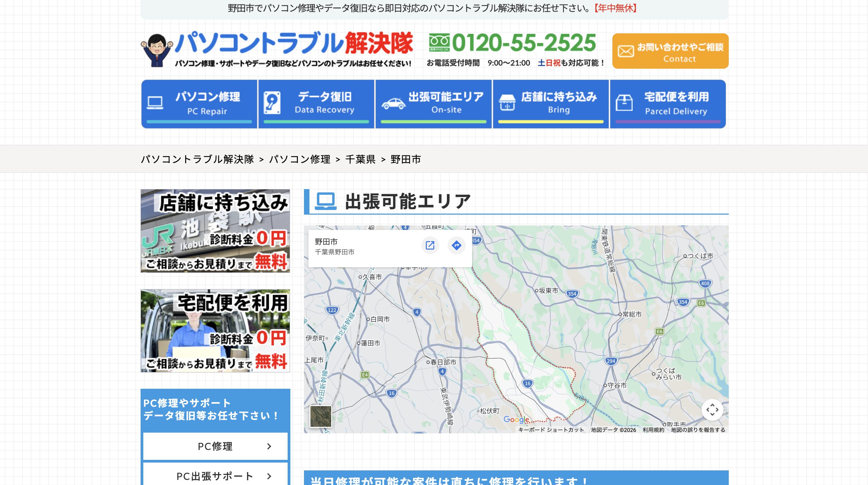Image resolution: width=868 pixels, height=485 pixels.
Task: Click the route 408 shield on the map
Action: [x=705, y=283]
